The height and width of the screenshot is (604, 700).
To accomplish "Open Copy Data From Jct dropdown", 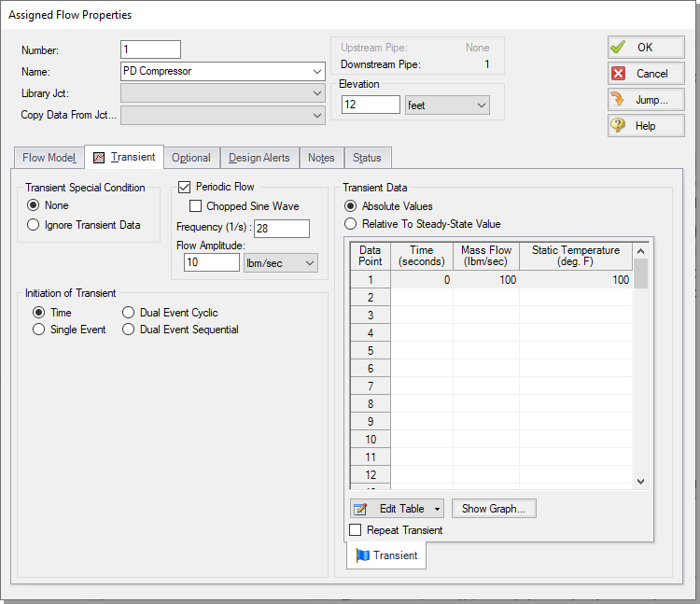I will click(317, 115).
